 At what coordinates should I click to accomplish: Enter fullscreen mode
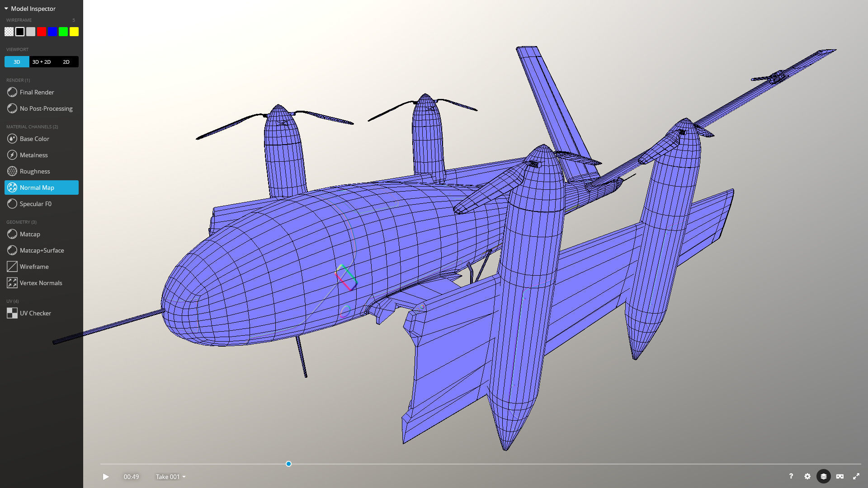pyautogui.click(x=856, y=476)
